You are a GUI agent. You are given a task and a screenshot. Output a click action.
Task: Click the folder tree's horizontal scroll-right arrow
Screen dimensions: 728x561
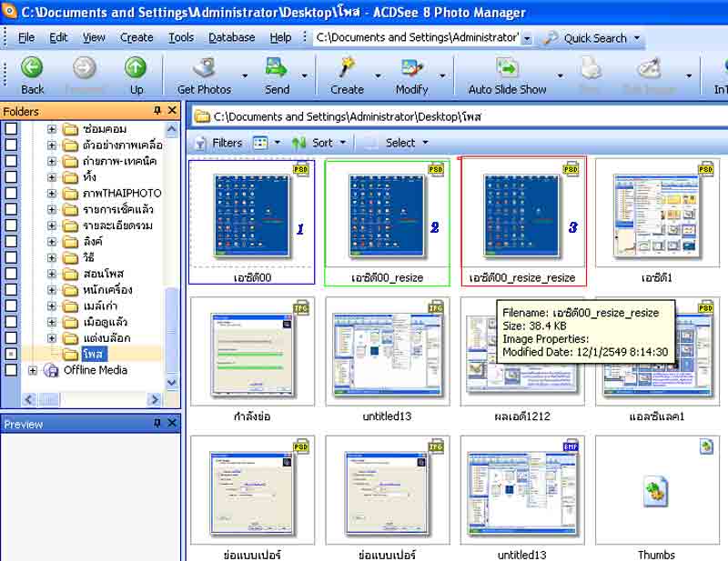pyautogui.click(x=154, y=399)
